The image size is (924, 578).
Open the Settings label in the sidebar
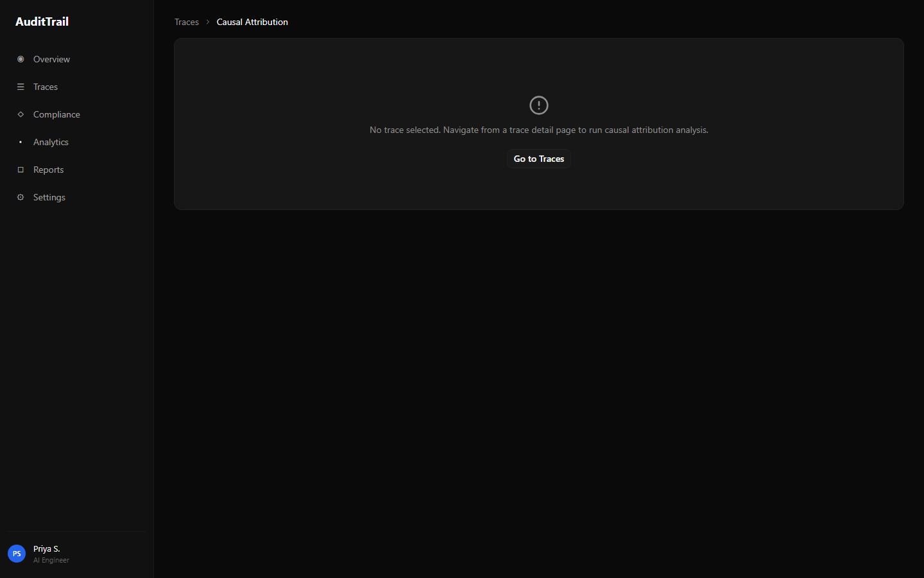[x=49, y=197]
